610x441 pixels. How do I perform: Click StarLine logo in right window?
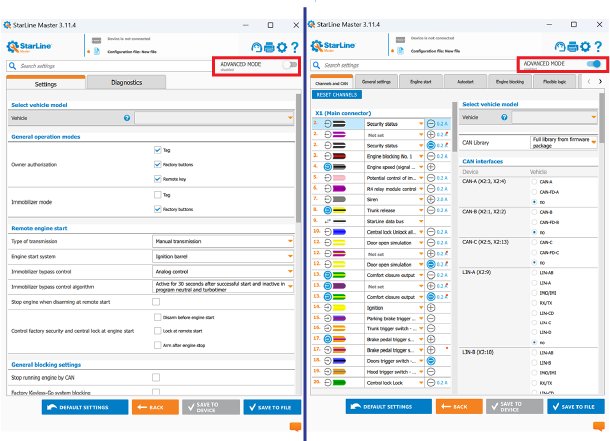(333, 46)
